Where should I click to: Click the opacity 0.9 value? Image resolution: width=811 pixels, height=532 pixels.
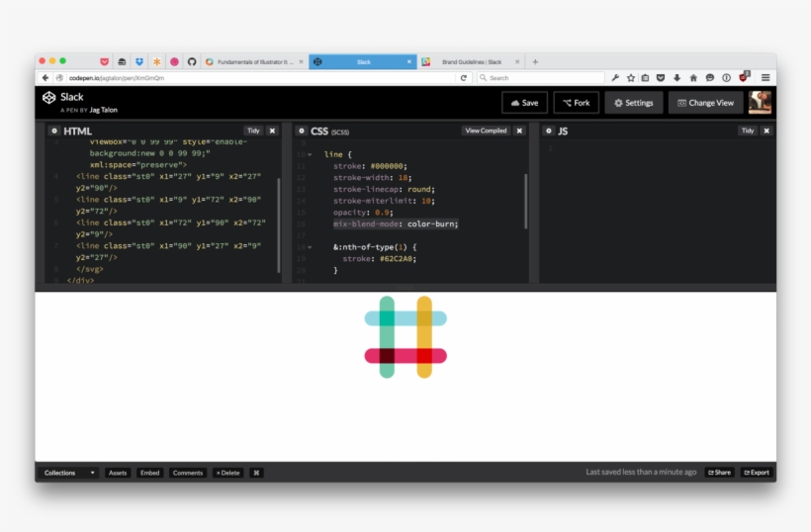(x=382, y=213)
